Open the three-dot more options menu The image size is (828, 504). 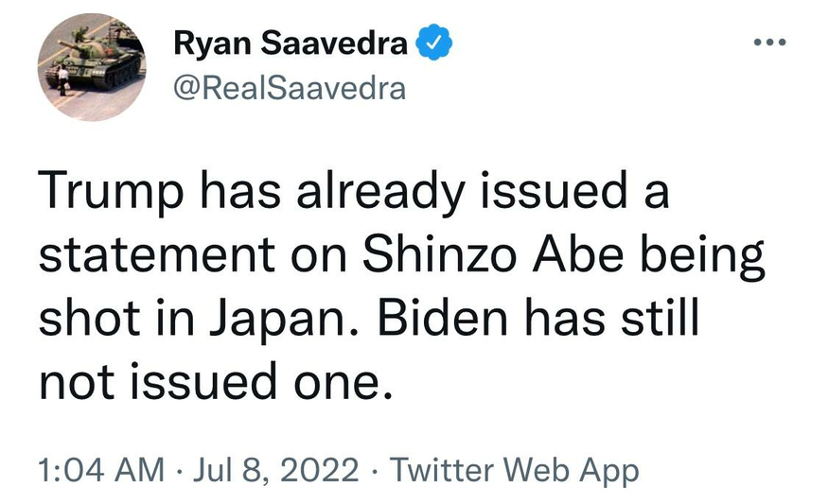(770, 44)
